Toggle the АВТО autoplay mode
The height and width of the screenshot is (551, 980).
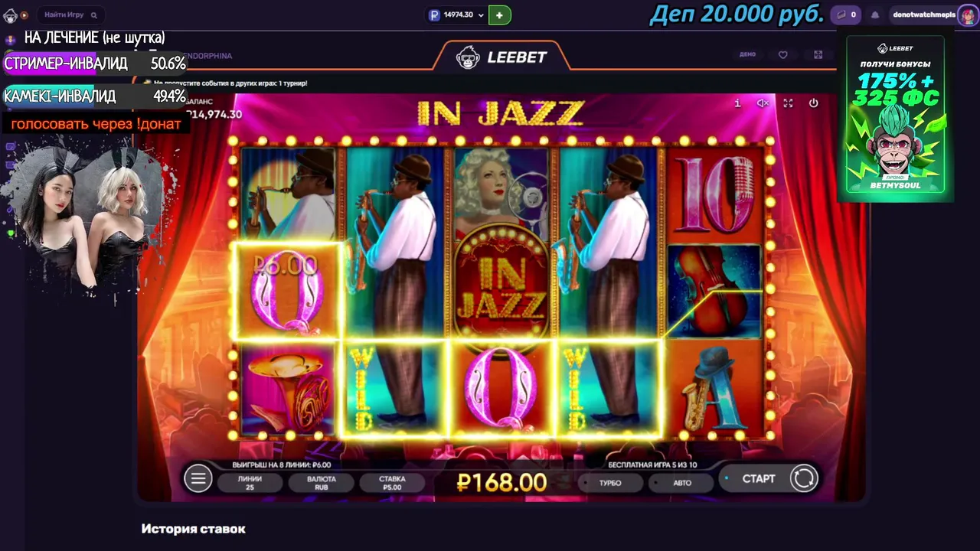pyautogui.click(x=682, y=483)
